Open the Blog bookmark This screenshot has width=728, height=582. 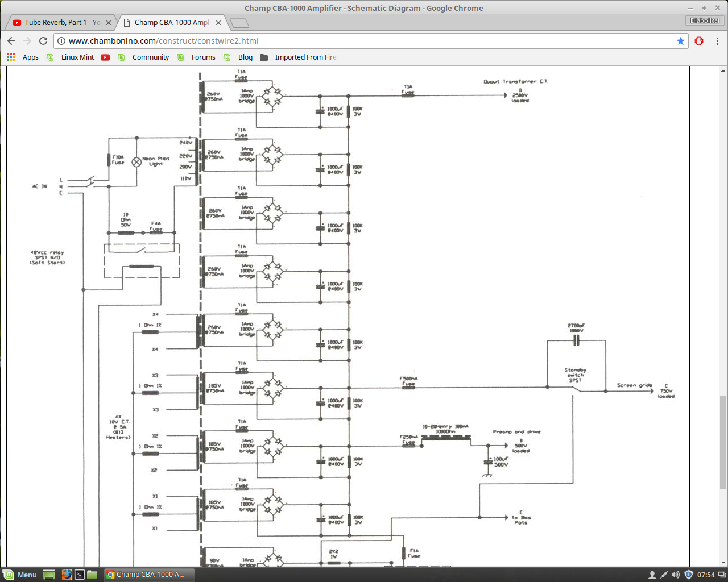tap(238, 57)
